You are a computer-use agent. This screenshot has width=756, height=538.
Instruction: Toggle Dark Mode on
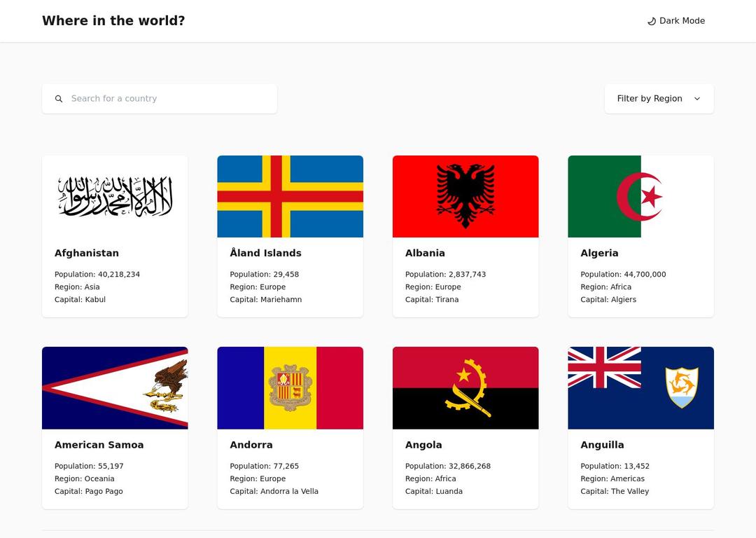click(675, 21)
